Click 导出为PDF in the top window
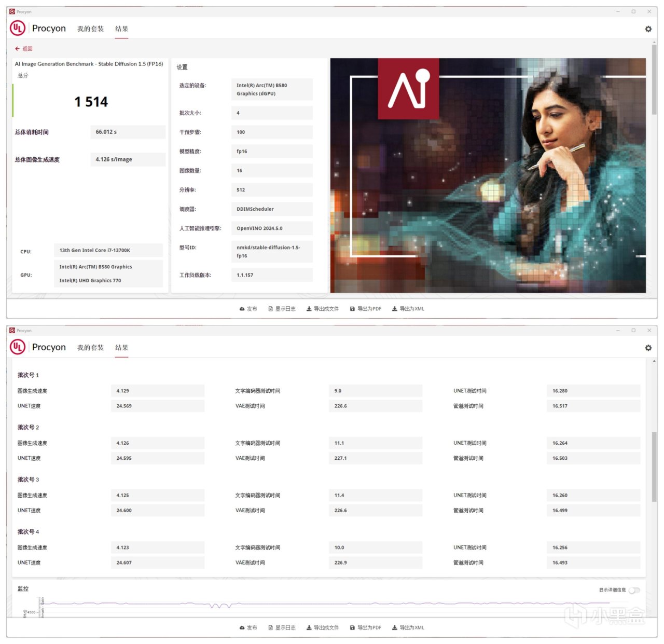This screenshot has width=664, height=644. click(x=366, y=309)
